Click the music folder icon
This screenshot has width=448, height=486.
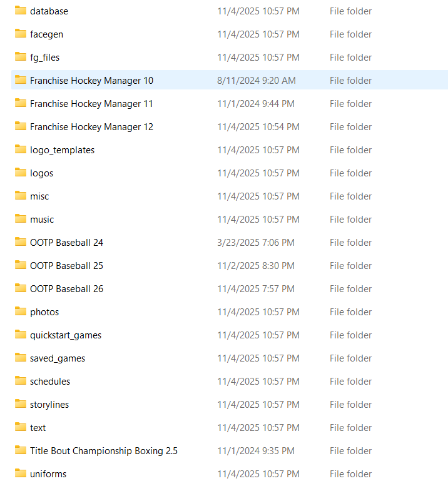pos(21,219)
